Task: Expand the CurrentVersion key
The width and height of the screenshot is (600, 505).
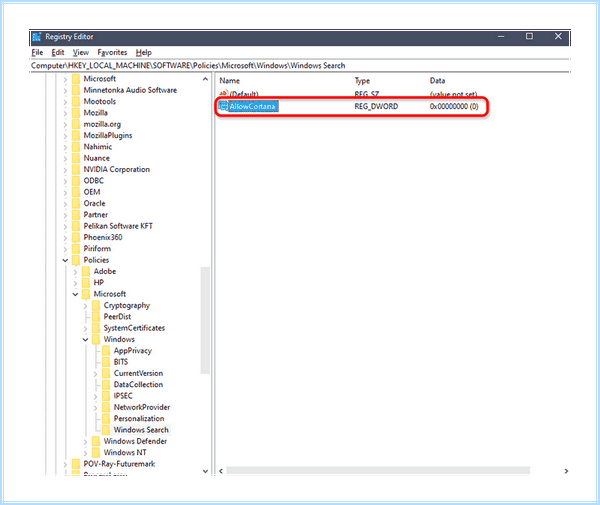Action: [95, 374]
